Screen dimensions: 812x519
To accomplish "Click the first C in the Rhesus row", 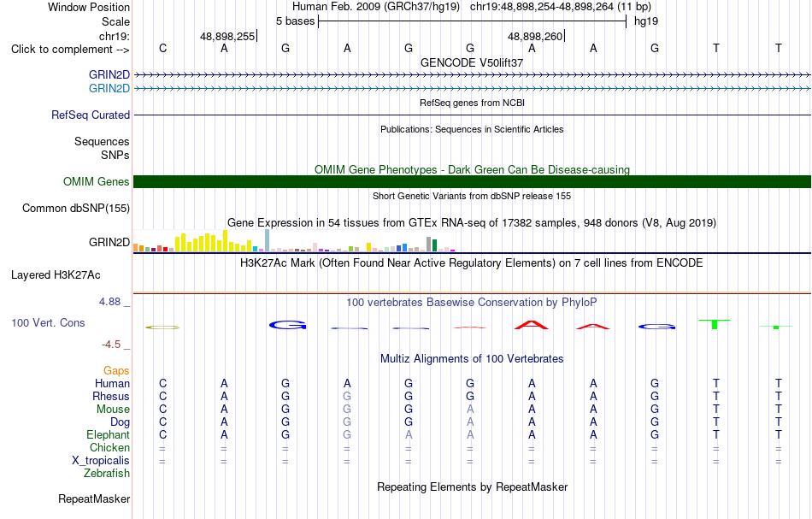I will click(162, 396).
